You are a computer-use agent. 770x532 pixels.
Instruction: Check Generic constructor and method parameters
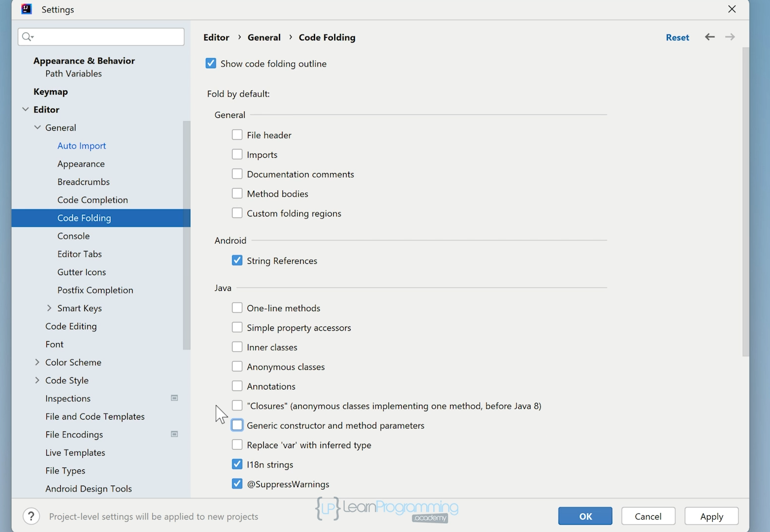tap(237, 425)
